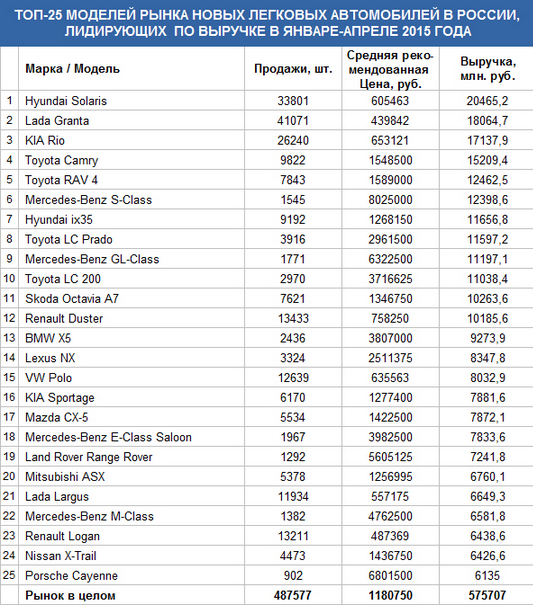
Task: Click the Renault Logan cell
Action: pyautogui.click(x=62, y=536)
